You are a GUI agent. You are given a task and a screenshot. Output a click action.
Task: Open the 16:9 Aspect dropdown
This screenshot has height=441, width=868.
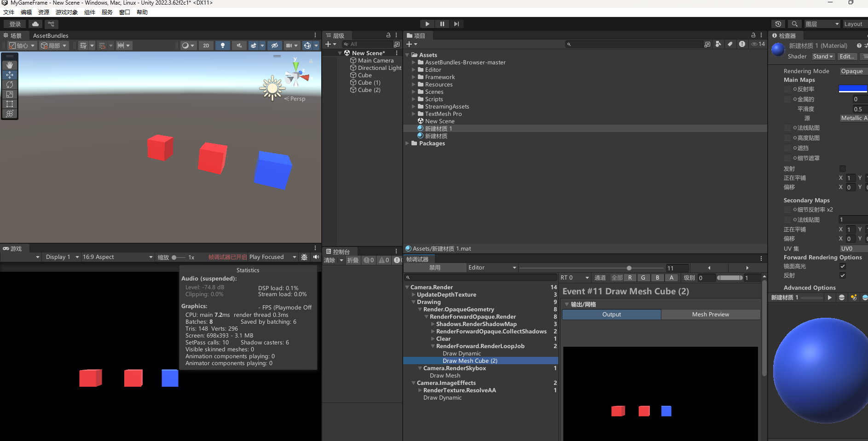[117, 257]
